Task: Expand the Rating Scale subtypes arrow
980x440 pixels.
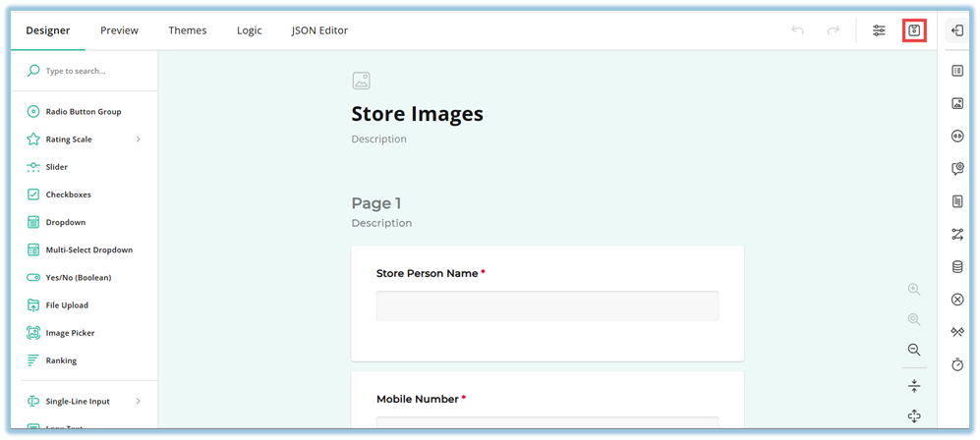Action: click(139, 139)
